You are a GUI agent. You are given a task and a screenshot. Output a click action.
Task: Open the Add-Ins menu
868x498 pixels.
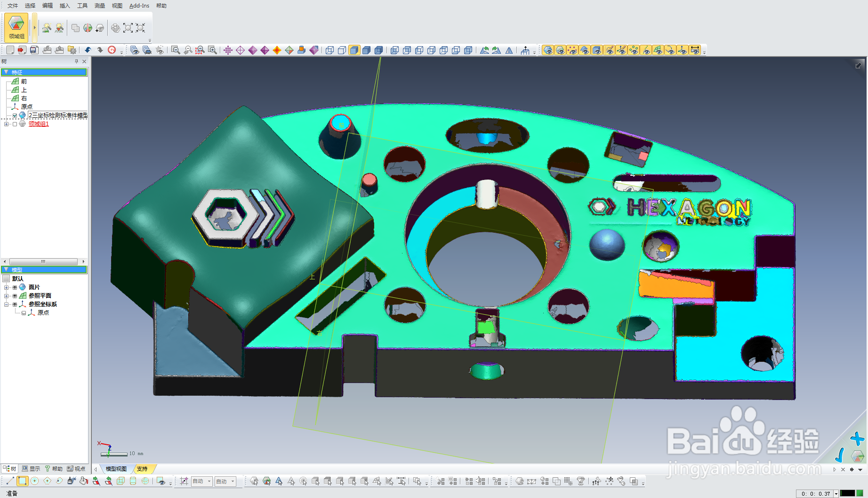coord(139,6)
